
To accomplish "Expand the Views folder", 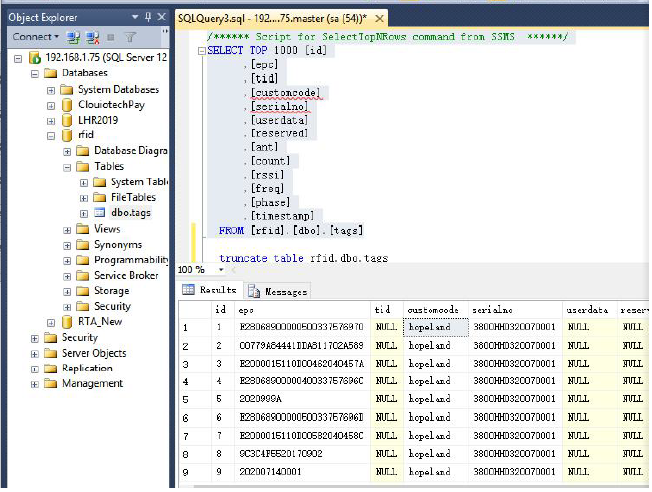I will 67,230.
